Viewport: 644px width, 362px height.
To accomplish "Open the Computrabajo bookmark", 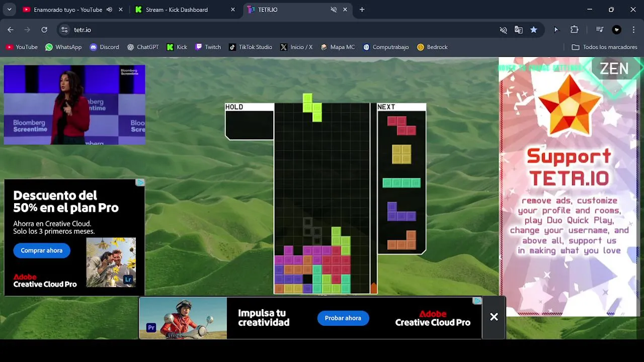I will point(386,47).
